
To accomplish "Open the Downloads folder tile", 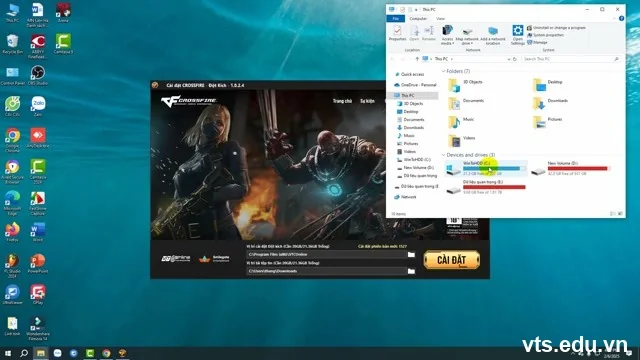I will [x=551, y=103].
